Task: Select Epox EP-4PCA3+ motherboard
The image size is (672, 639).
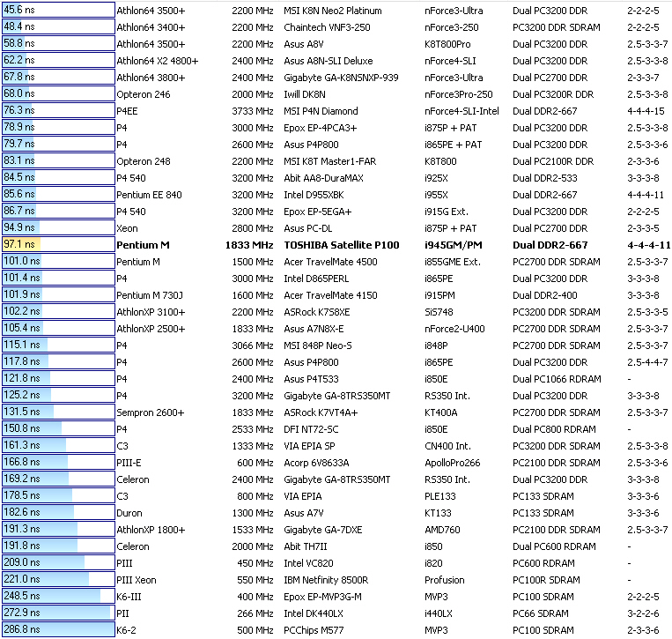Action: (320, 128)
